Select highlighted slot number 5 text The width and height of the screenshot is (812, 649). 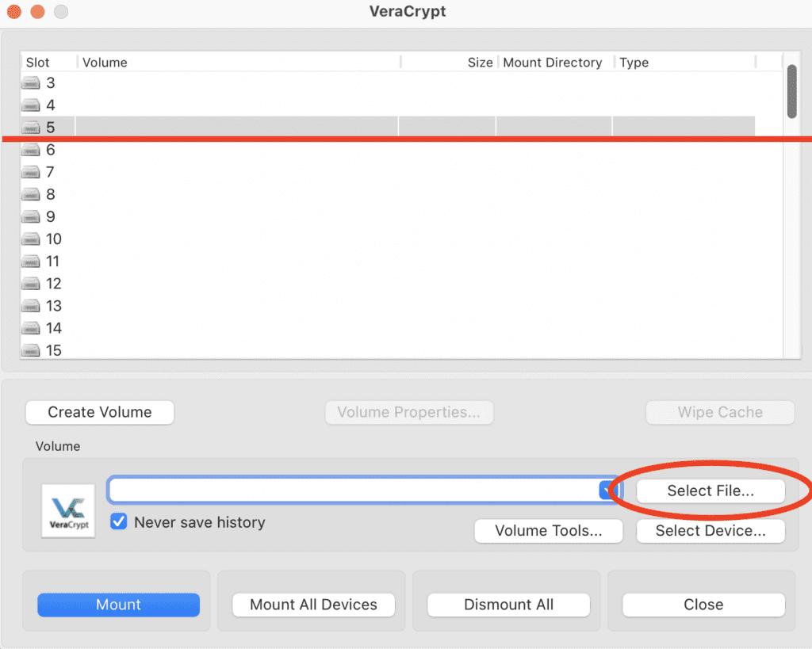click(x=50, y=128)
